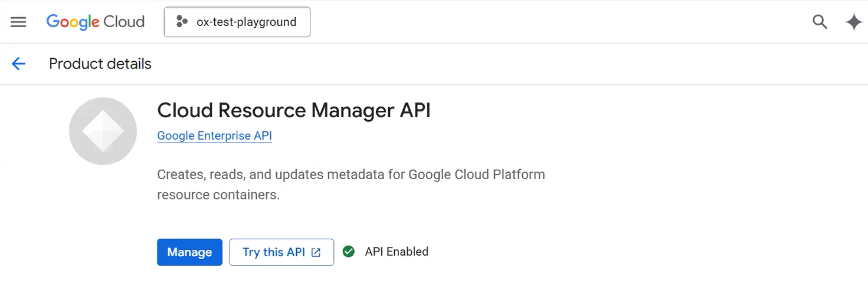Open the Google Enterprise API link

[214, 136]
